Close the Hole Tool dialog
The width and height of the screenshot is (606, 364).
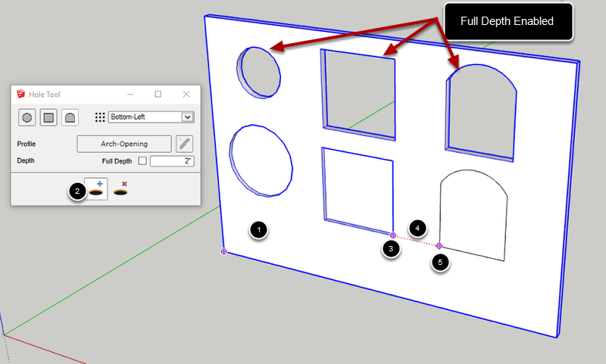[x=186, y=95]
